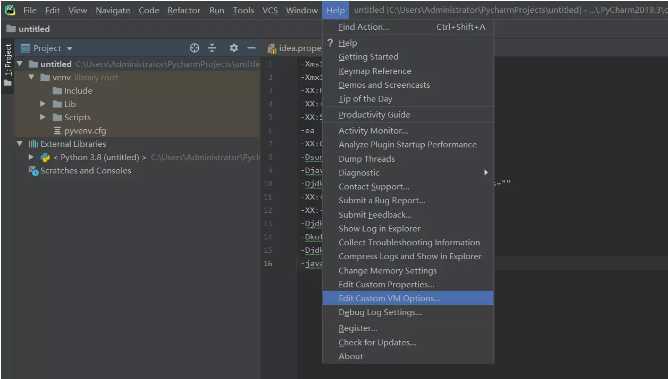Click the question mark icon beside Help
Image resolution: width=668 pixels, height=379 pixels.
[330, 43]
